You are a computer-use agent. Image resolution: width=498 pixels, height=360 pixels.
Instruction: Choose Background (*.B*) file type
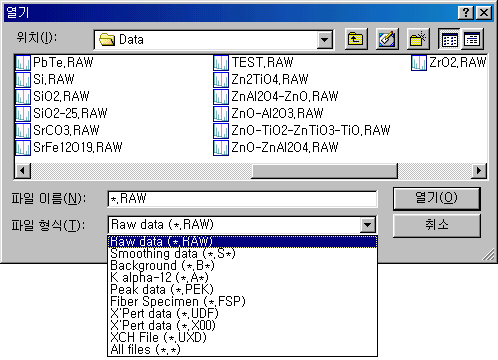242,266
